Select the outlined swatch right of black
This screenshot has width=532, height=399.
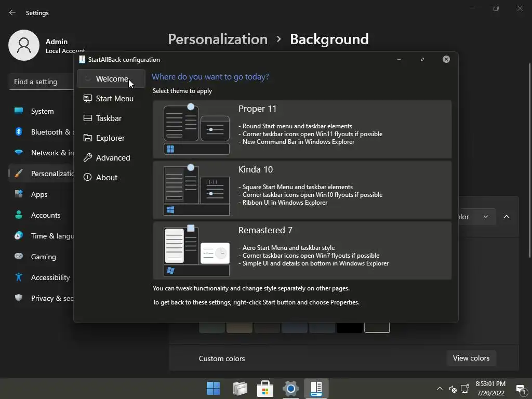pyautogui.click(x=377, y=328)
